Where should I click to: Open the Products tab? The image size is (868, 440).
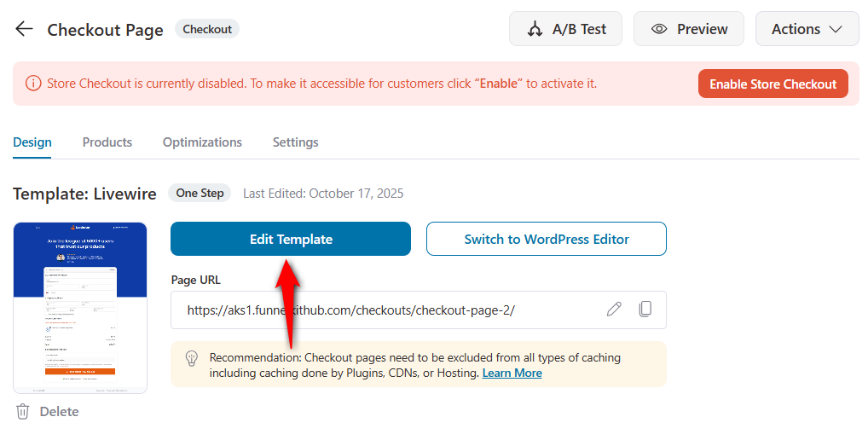coord(107,142)
